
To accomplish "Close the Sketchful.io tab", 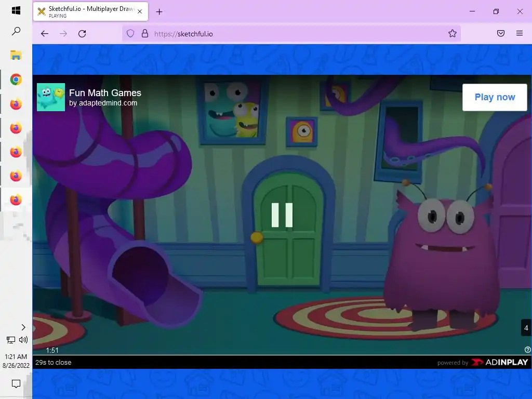I will (x=140, y=11).
